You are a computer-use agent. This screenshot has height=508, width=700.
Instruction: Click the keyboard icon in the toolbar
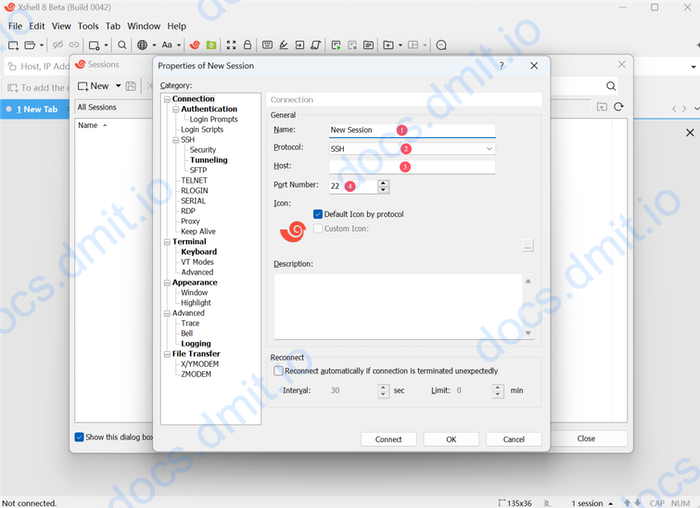[x=267, y=45]
